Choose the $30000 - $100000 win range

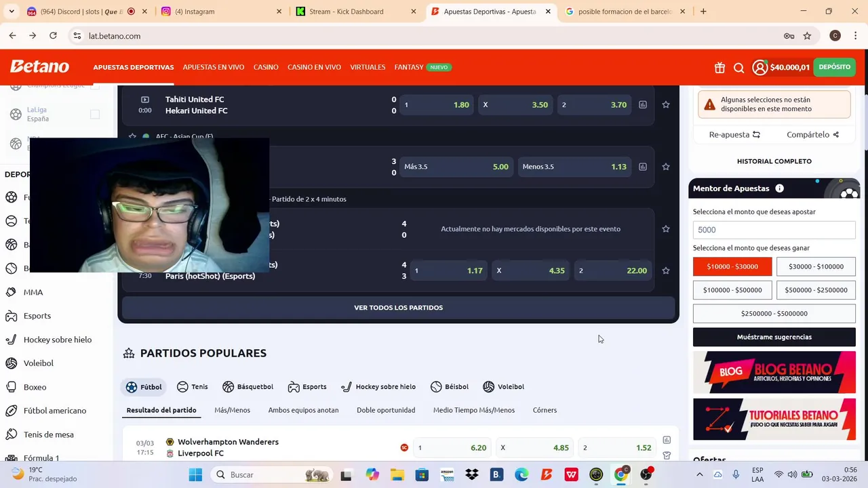[x=816, y=266]
